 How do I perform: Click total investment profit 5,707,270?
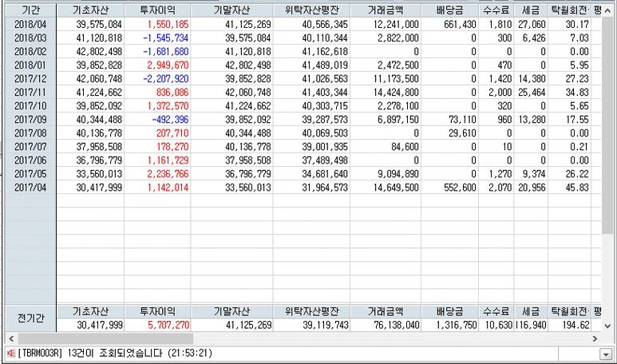[x=168, y=325]
